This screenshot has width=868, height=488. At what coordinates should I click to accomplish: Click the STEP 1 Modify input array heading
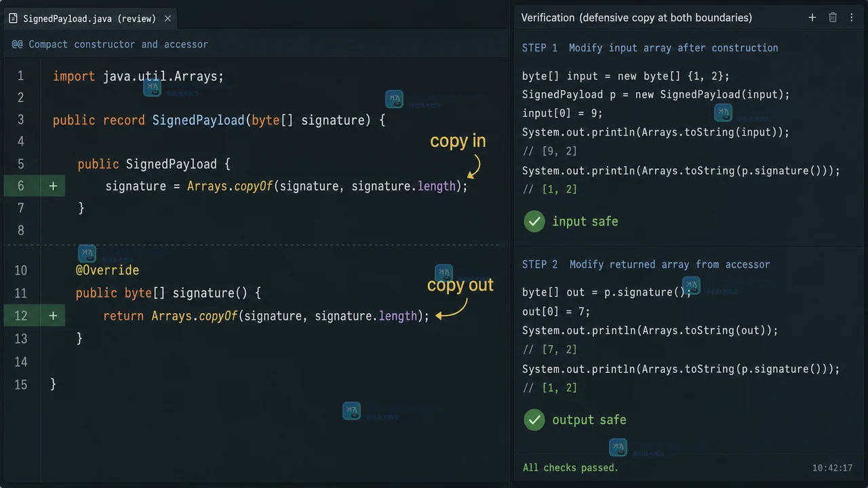coord(650,47)
